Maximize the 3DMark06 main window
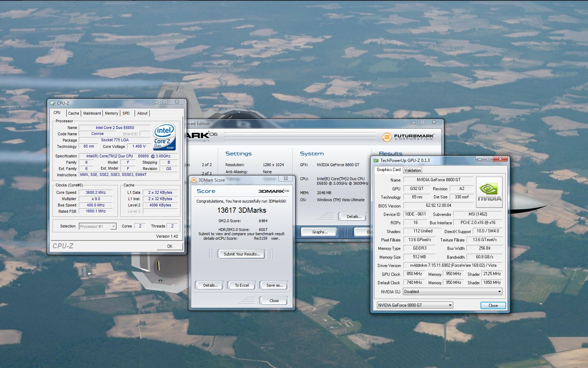Screen dimensions: 588x368 pyautogui.click(x=422, y=122)
